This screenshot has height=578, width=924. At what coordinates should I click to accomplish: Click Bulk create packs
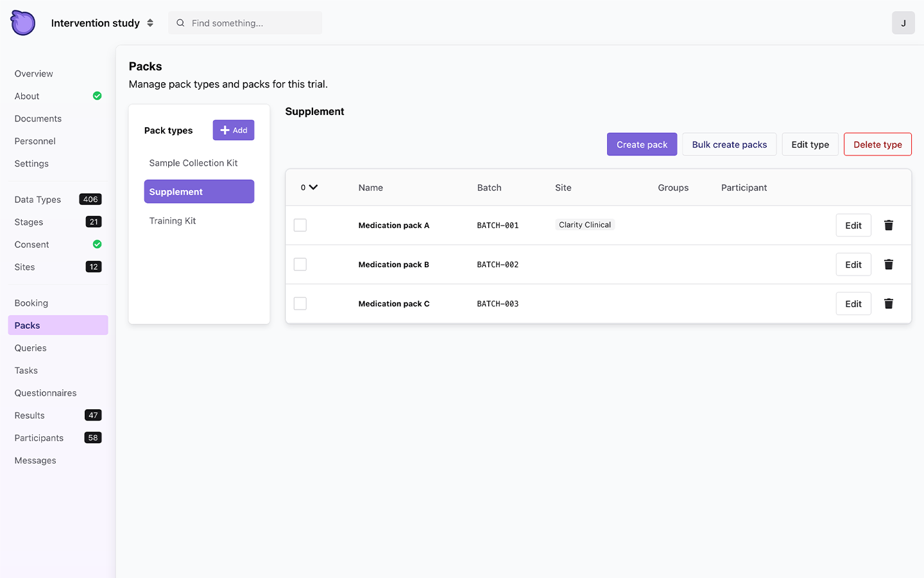pyautogui.click(x=729, y=144)
